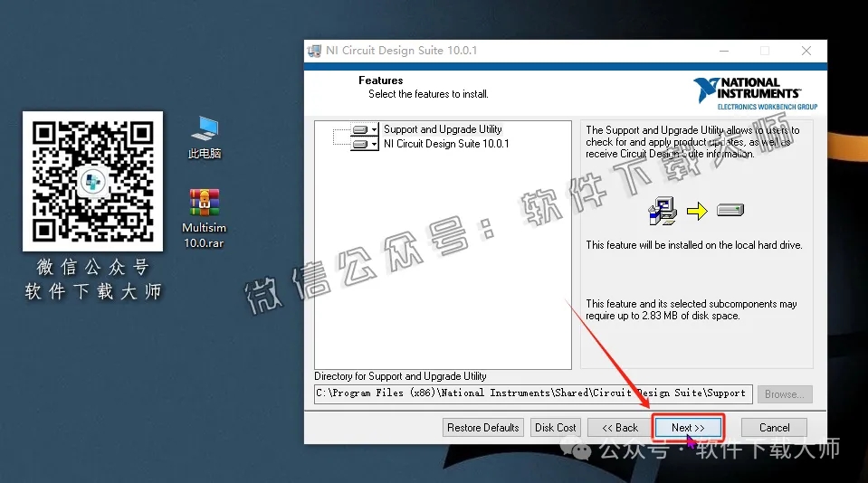Proceed with the Next >> button
The image size is (868, 483).
click(x=688, y=428)
